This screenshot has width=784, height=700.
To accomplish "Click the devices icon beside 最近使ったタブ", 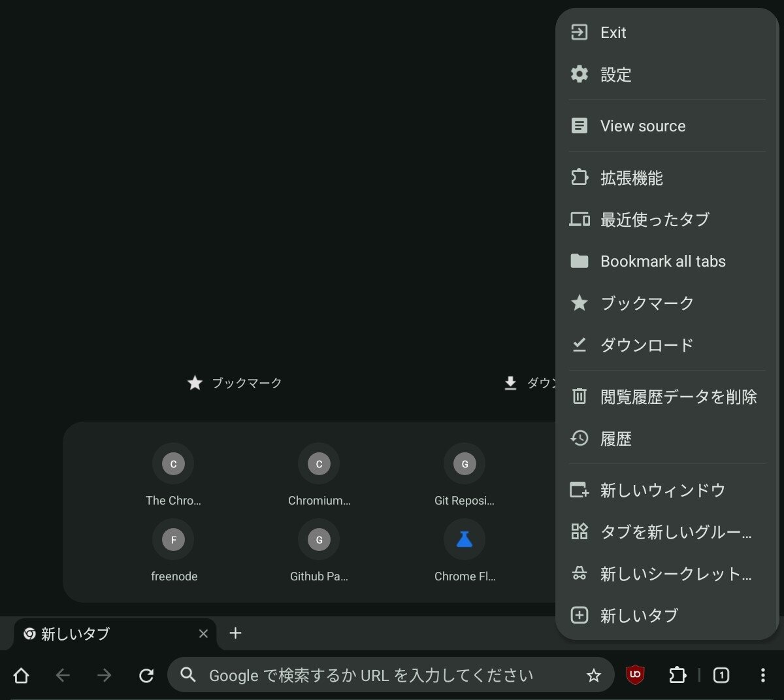I will (x=580, y=219).
